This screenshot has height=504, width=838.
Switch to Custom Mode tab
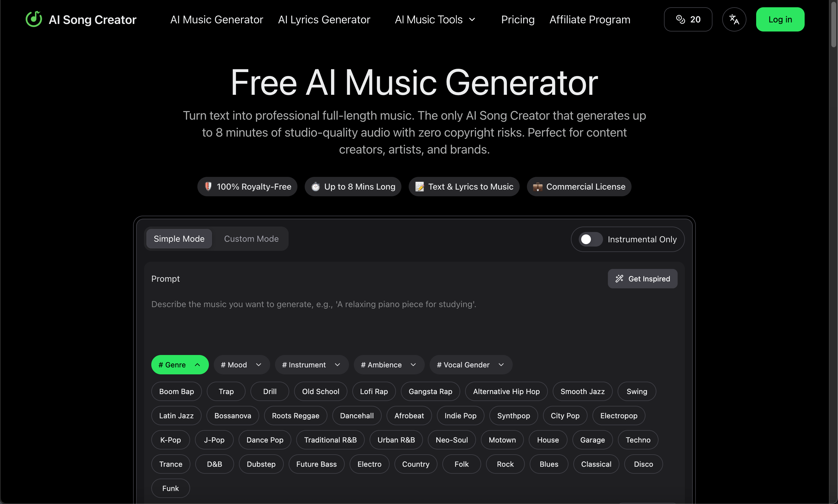(x=251, y=238)
